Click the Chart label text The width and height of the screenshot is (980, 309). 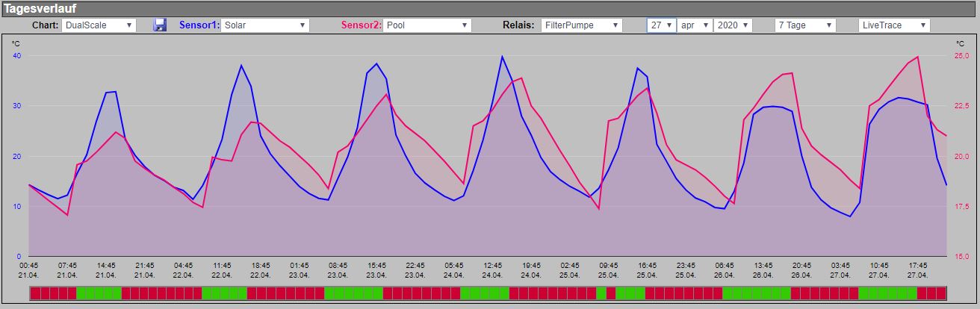tap(46, 25)
